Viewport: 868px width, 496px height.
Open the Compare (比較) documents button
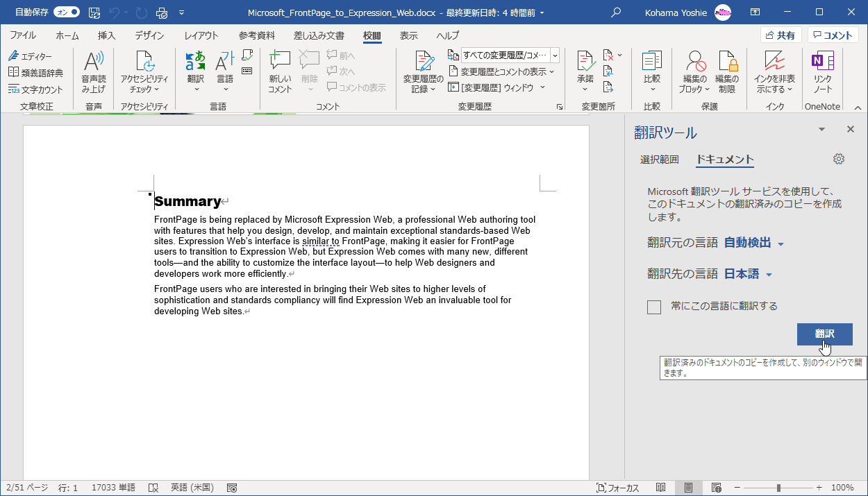click(x=652, y=72)
